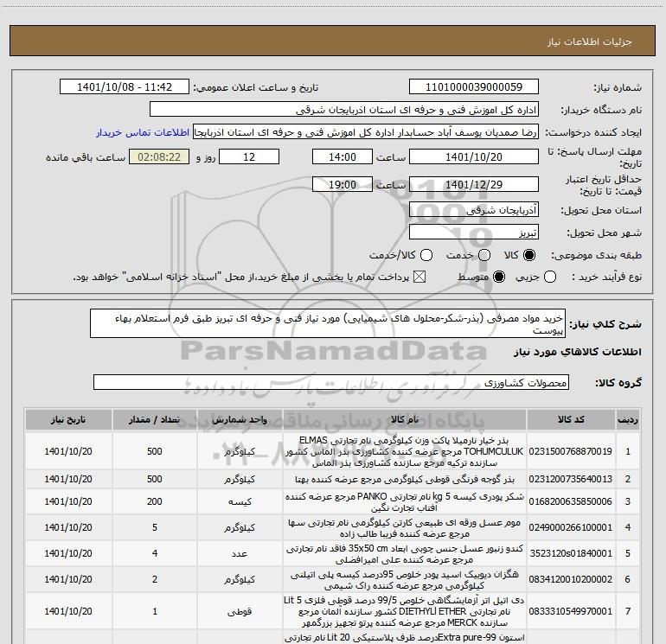Select the کالا radio button
Image resolution: width=666 pixels, height=644 pixels.
(x=529, y=255)
